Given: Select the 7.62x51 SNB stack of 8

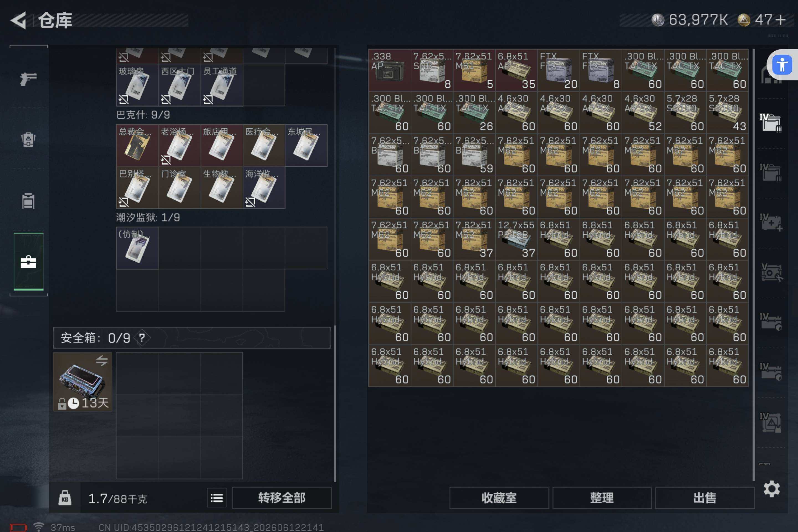Looking at the screenshot, I should 432,70.
